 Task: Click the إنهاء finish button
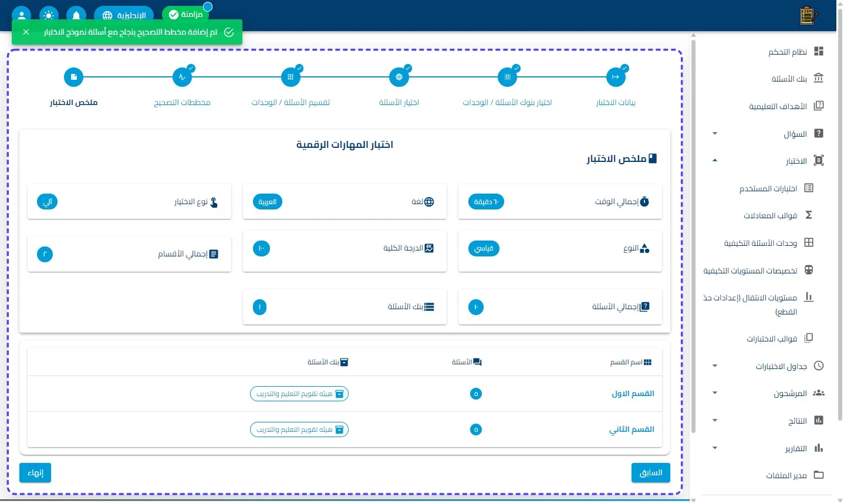click(35, 473)
